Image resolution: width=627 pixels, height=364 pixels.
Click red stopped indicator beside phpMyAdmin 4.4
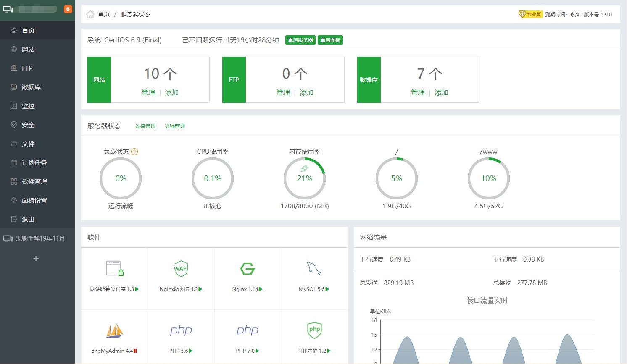click(x=135, y=351)
